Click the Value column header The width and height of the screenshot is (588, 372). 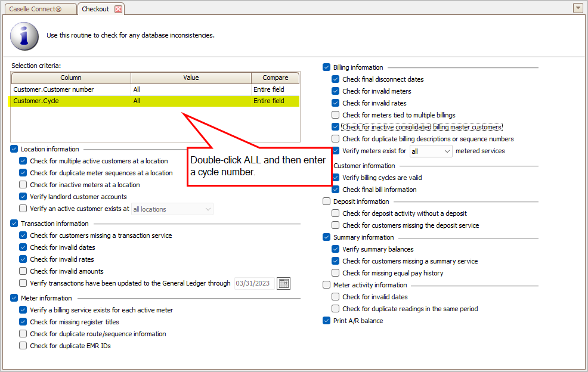(191, 77)
